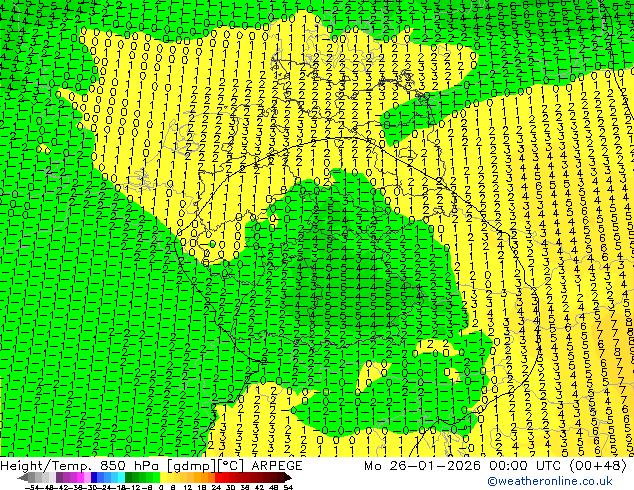Select the dark green swatch in the legend

[128, 477]
